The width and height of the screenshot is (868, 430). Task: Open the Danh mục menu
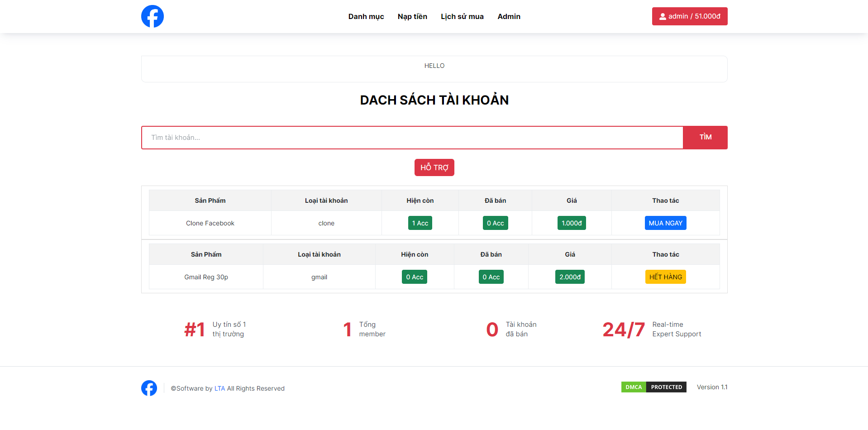(x=366, y=16)
